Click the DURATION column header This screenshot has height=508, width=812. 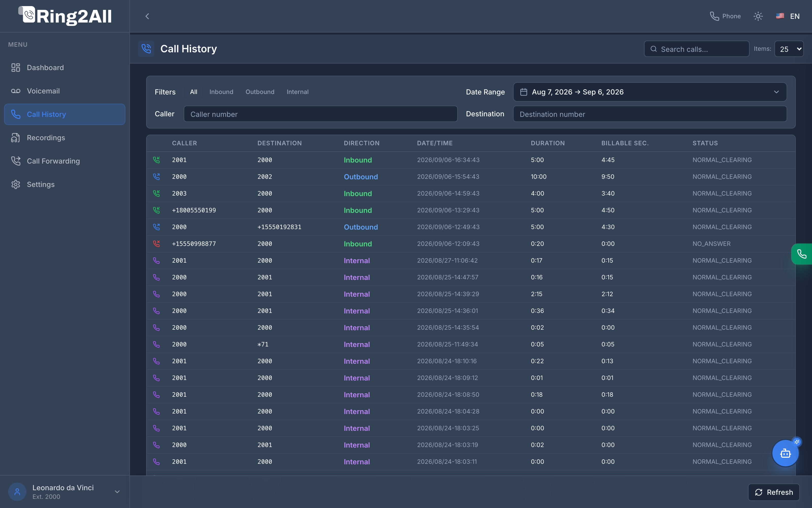(x=548, y=143)
